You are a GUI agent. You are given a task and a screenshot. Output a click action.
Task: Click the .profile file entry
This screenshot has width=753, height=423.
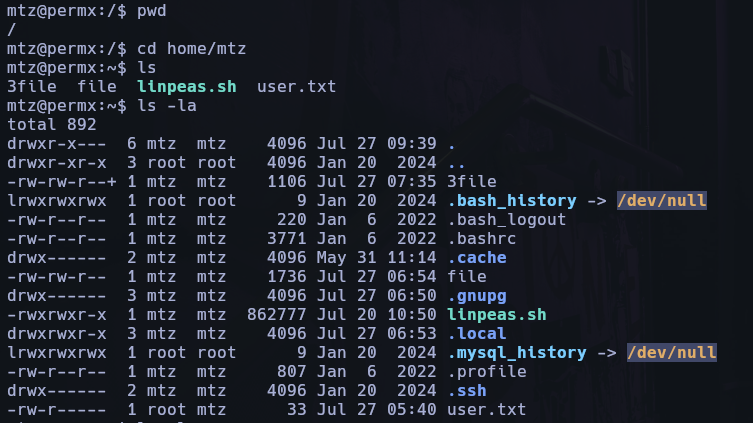(486, 372)
